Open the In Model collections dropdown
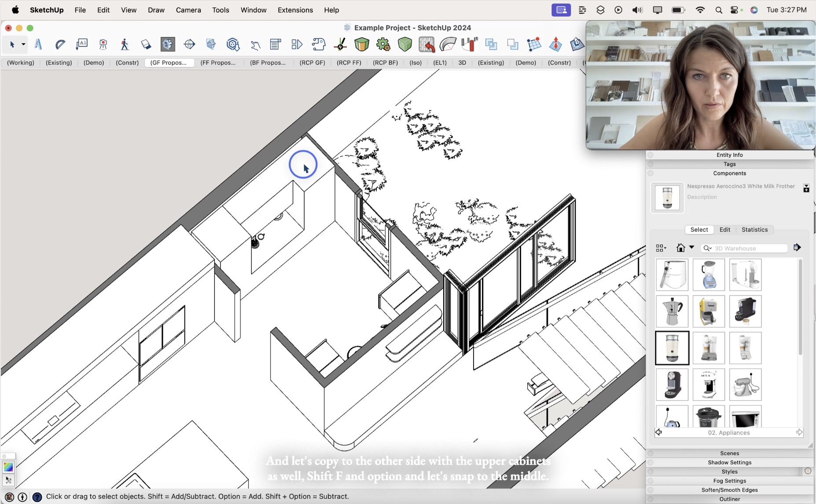Screen dimensions: 816x504 coord(691,248)
